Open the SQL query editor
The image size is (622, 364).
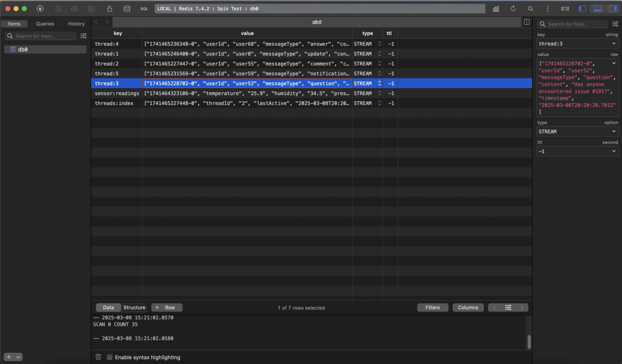144,8
